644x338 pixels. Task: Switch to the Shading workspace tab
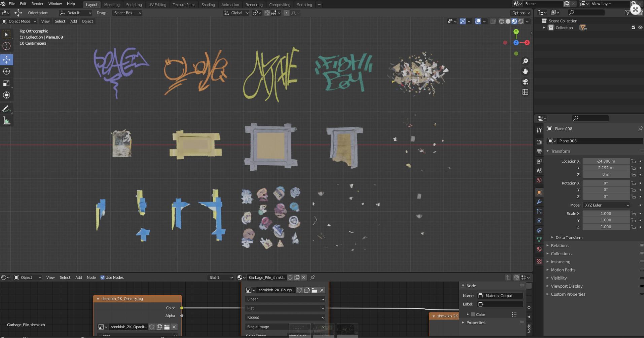coord(208,5)
